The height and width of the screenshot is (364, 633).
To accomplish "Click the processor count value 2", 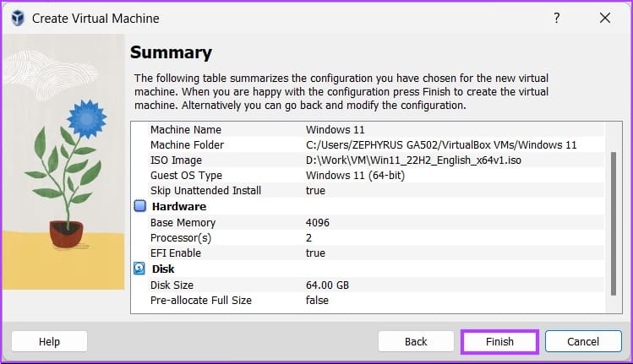I will (x=308, y=238).
